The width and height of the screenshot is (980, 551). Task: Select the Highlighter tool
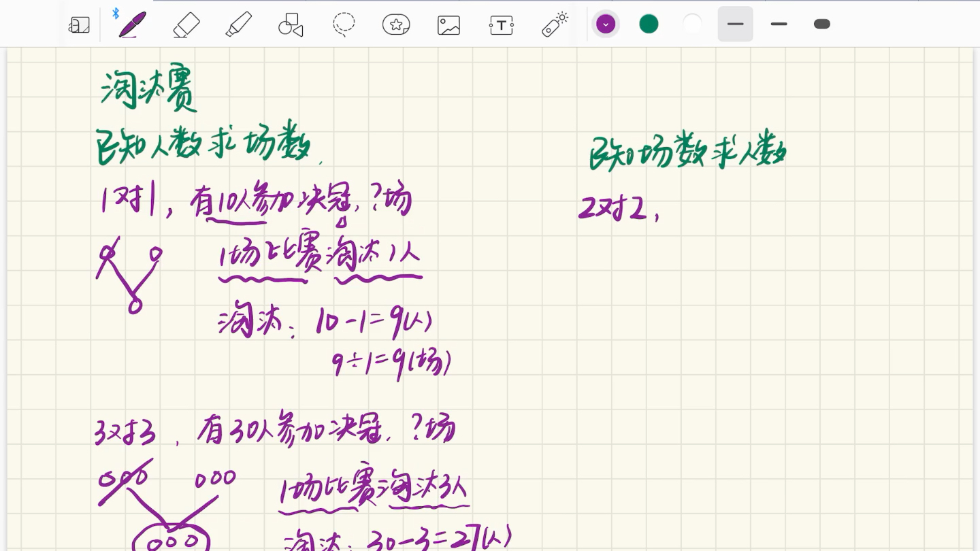[239, 25]
